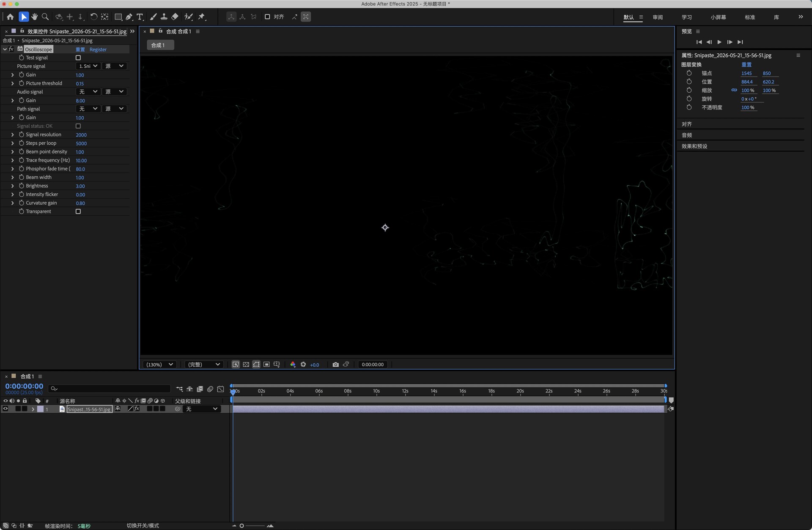Click 重置 in layer transform properties
Viewport: 812px width, 530px height.
coord(746,65)
